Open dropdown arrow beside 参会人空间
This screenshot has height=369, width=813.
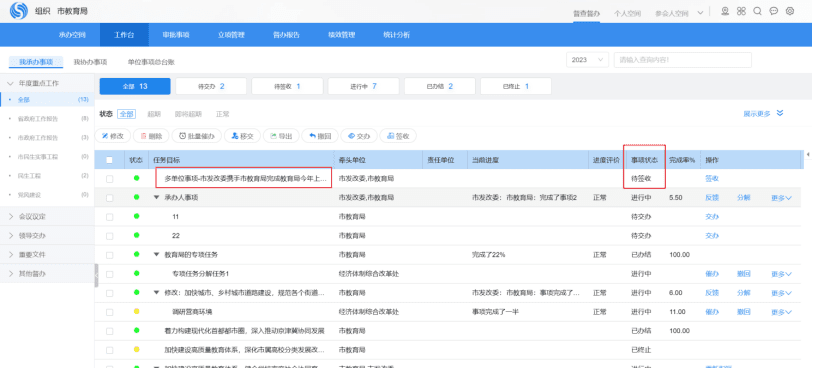click(700, 13)
